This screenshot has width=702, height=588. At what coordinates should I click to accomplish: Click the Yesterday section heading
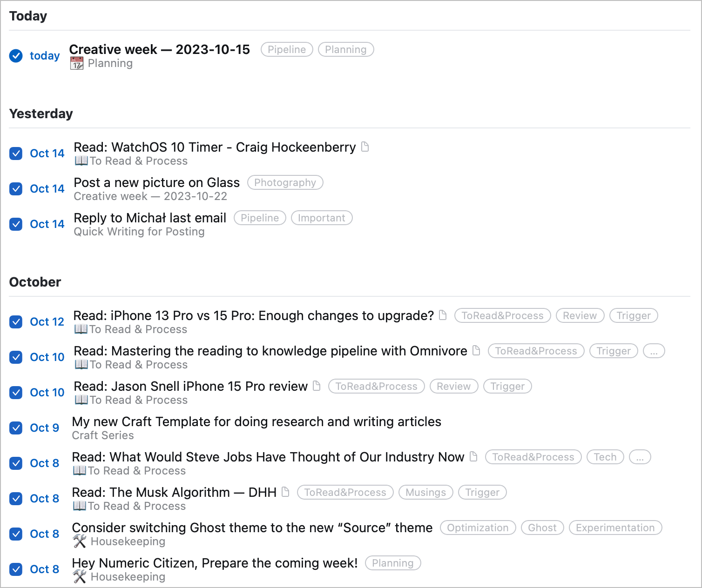41,114
